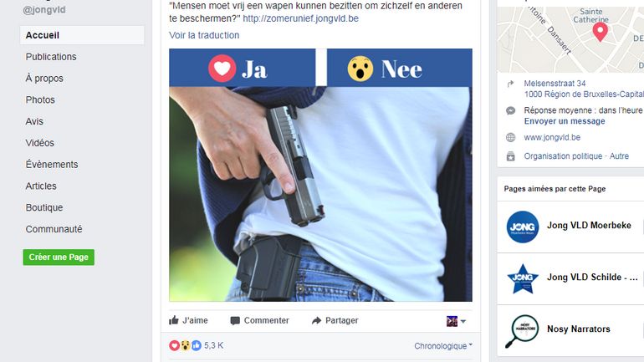Click the Créer une Page button
Screen dimensions: 644x362
coord(59,257)
